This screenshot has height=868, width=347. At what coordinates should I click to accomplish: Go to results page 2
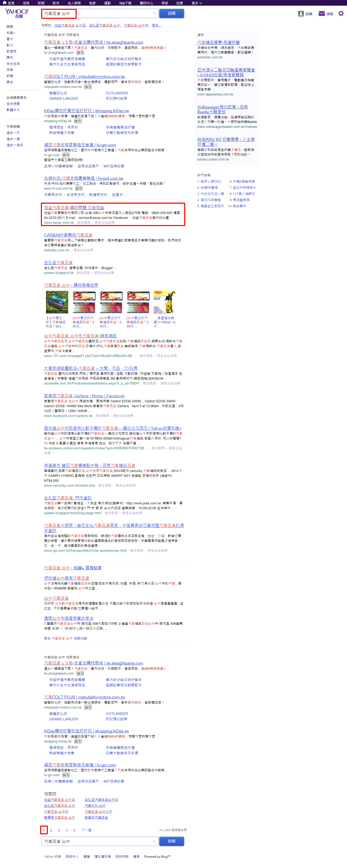[51, 830]
